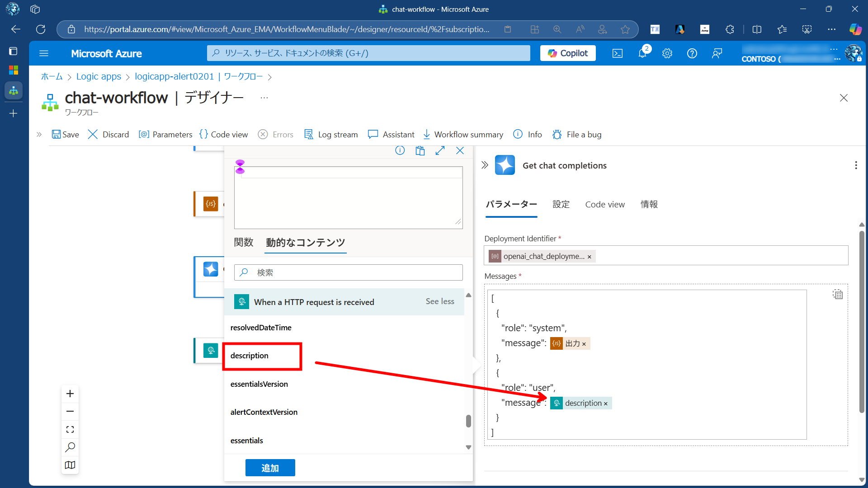Switch Messages to input entire array icon
This screenshot has height=488, width=868.
click(837, 295)
